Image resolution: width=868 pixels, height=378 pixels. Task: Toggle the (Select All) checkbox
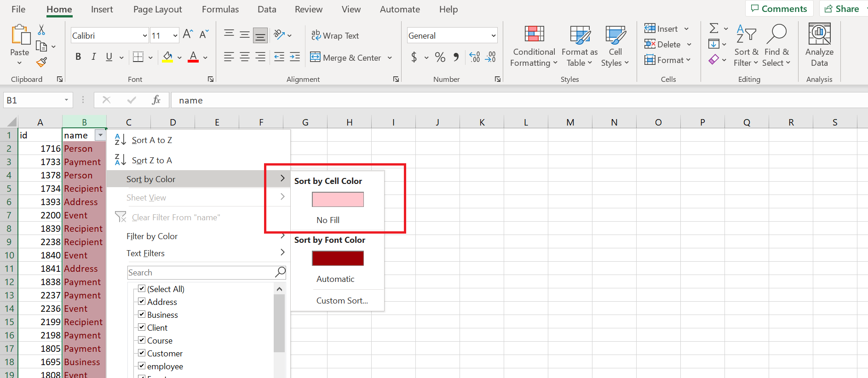pyautogui.click(x=142, y=289)
